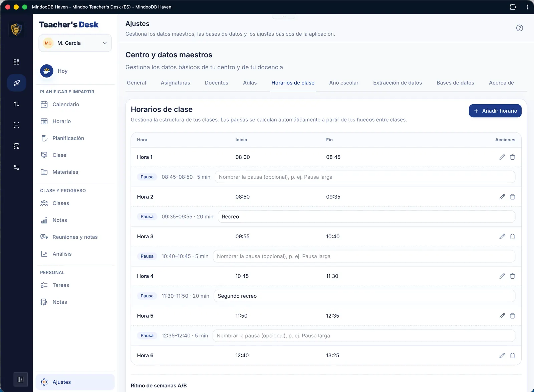The image size is (534, 392).
Task: Open the Extracción de datos tab
Action: click(x=397, y=83)
